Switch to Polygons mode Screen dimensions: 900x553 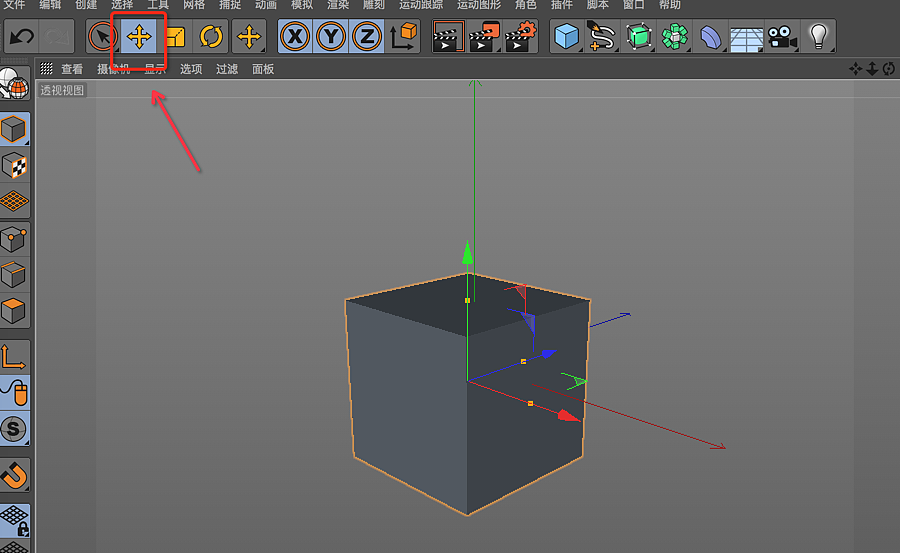coord(14,311)
